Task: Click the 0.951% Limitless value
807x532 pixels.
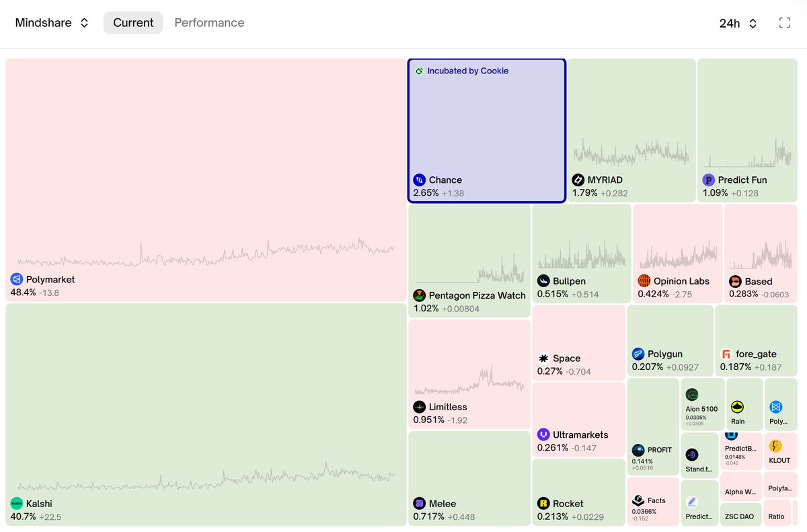Action: pos(429,420)
